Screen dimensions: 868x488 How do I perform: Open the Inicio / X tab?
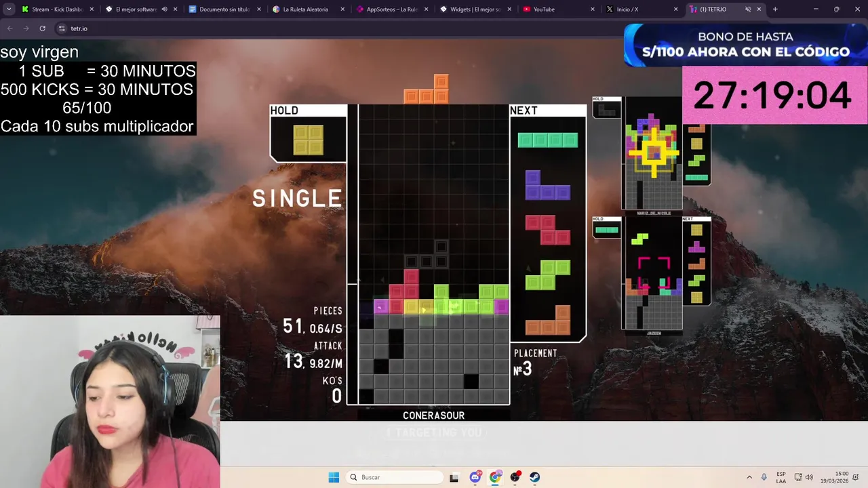point(627,9)
